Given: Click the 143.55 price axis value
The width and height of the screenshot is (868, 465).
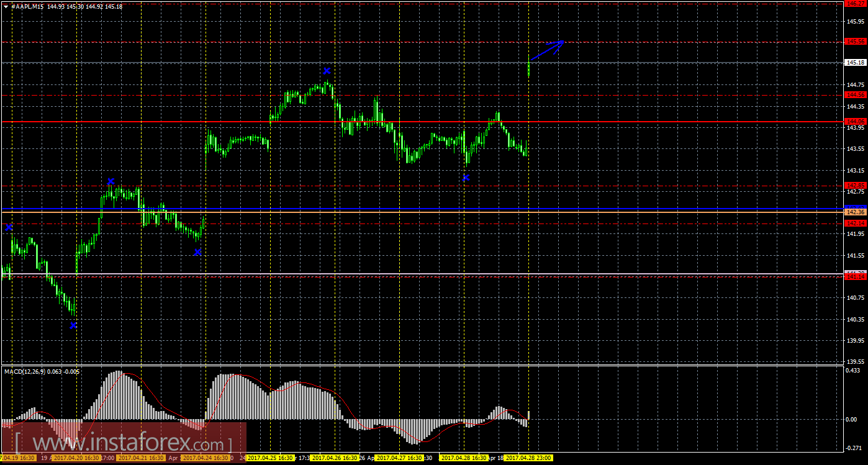Looking at the screenshot, I should point(856,149).
